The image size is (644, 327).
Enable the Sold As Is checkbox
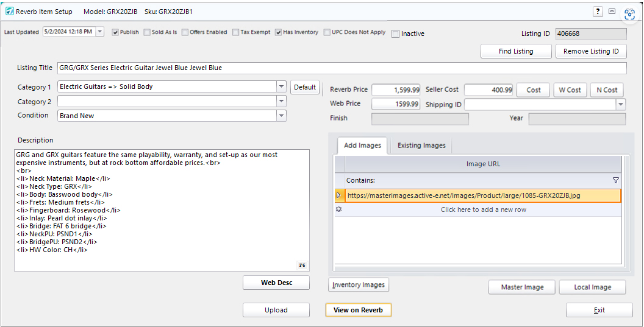tap(147, 32)
